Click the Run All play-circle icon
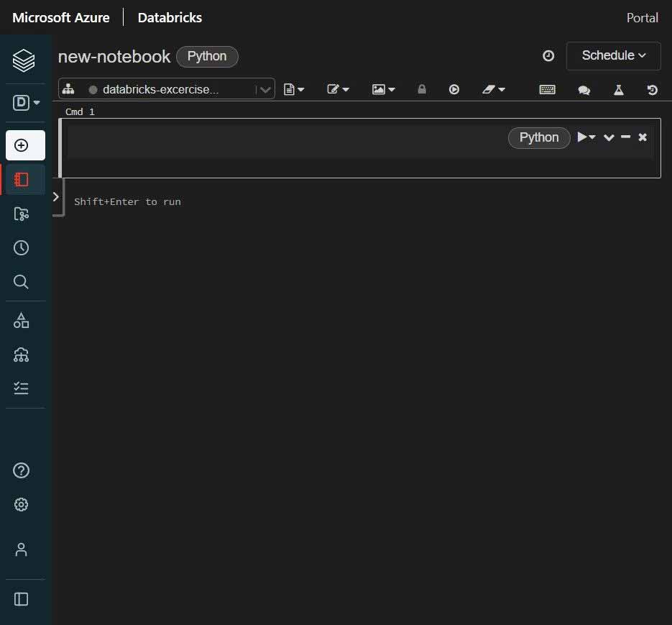The height and width of the screenshot is (625, 672). (x=454, y=89)
